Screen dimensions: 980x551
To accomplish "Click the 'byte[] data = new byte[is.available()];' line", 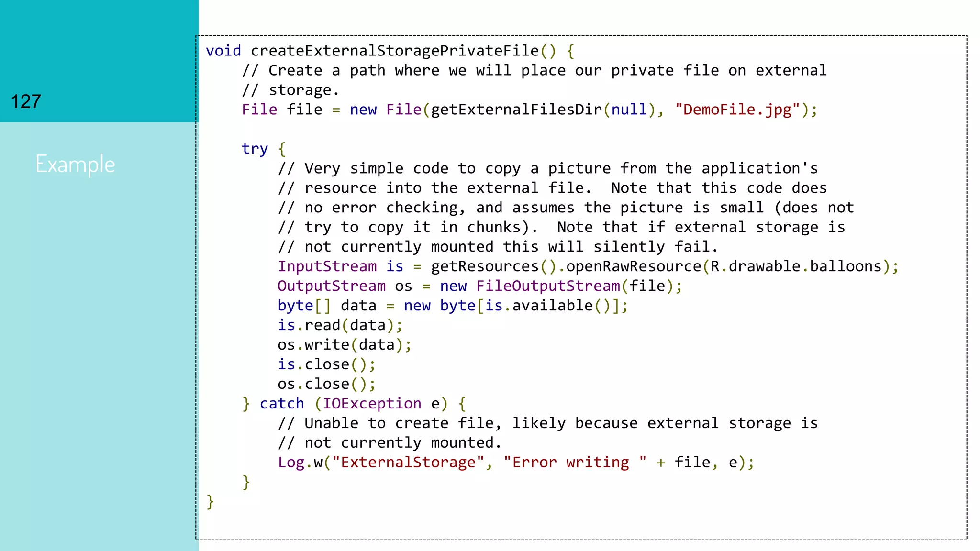I will pos(453,306).
